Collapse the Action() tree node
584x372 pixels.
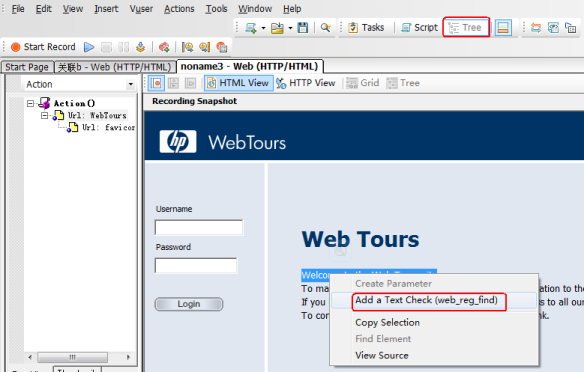31,104
